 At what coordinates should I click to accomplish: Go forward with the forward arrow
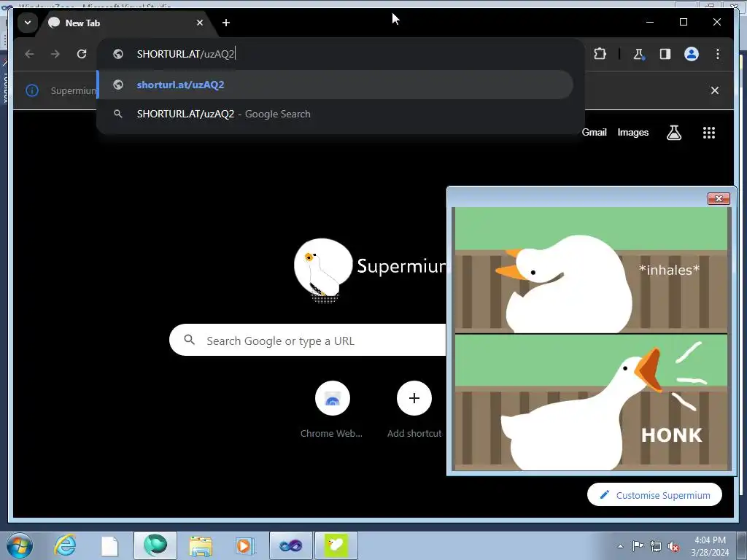(55, 54)
